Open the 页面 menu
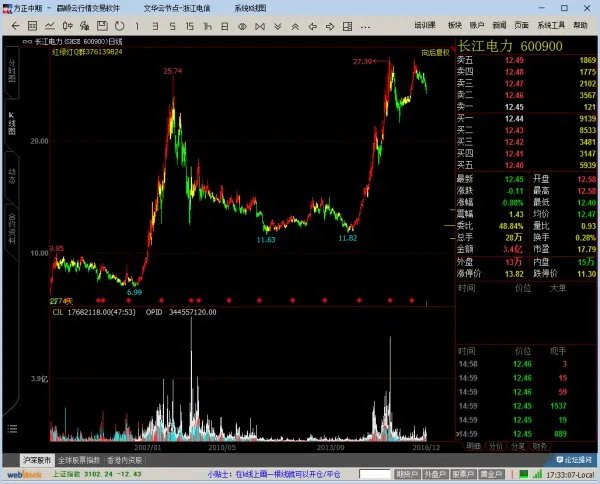Viewport: 600px width, 484px height. tap(521, 25)
